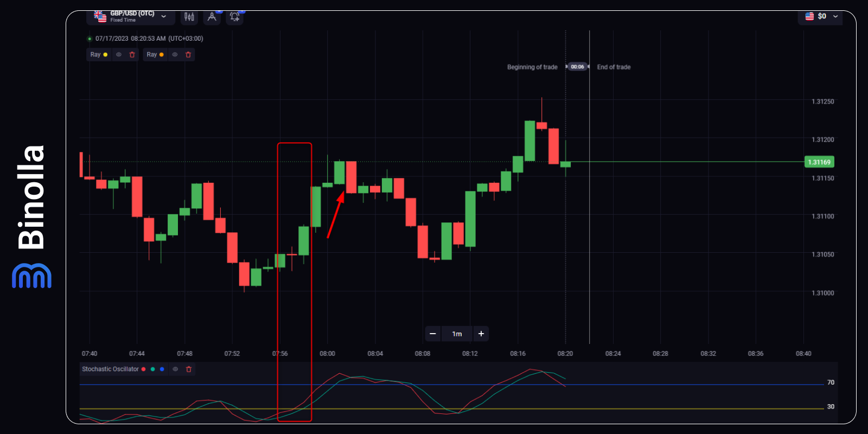This screenshot has width=868, height=434.
Task: Delete the first Ray with yellow dot
Action: pyautogui.click(x=132, y=55)
